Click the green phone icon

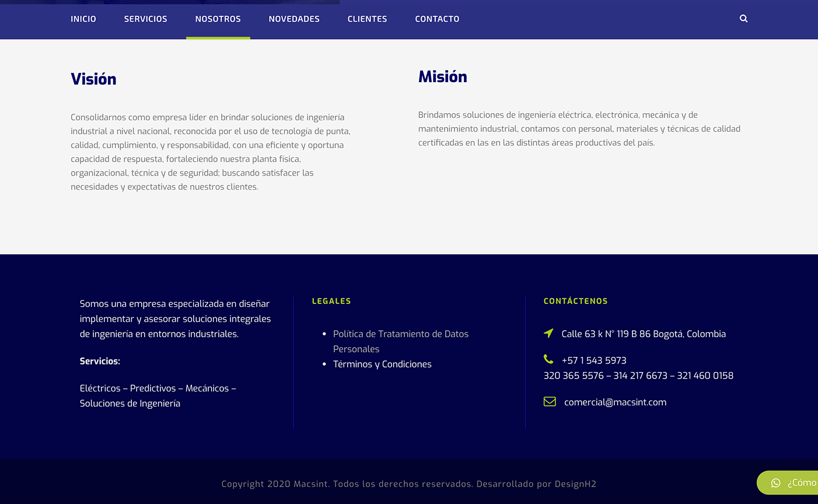(x=548, y=359)
